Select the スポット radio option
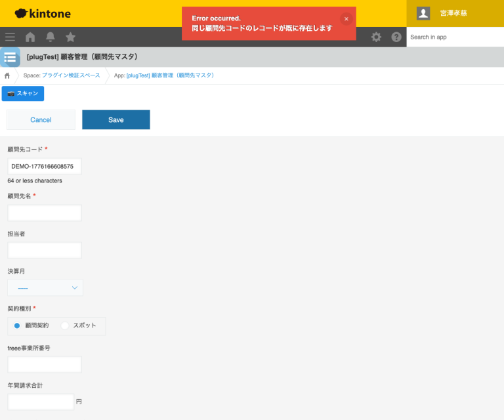This screenshot has height=420, width=504. click(65, 325)
